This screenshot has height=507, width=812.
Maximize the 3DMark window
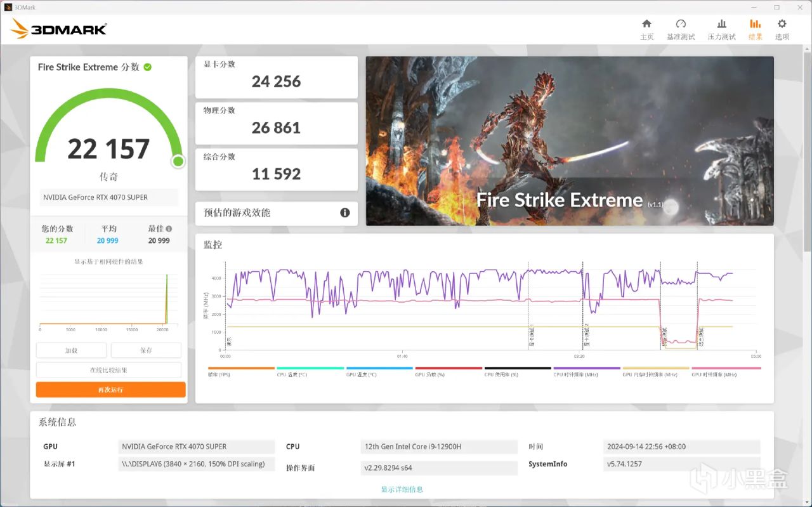click(776, 7)
